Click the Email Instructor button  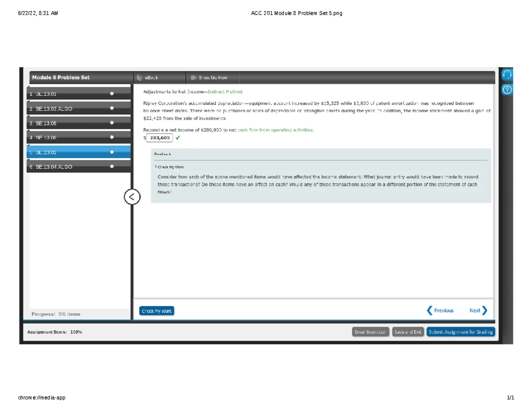[371, 332]
